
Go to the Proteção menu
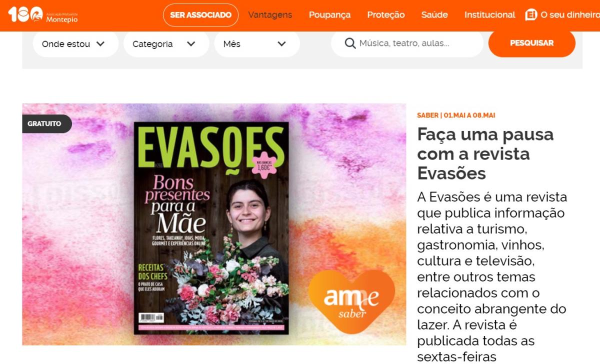tap(386, 15)
